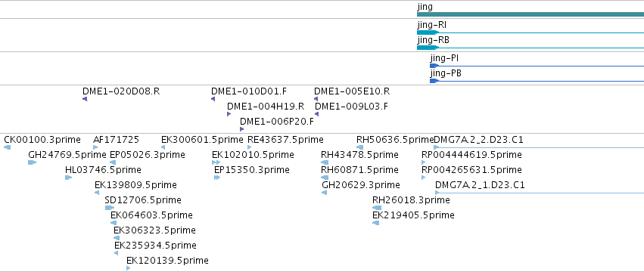This screenshot has height=272, width=644.
Task: Select the jing gene bar
Action: coord(530,14)
